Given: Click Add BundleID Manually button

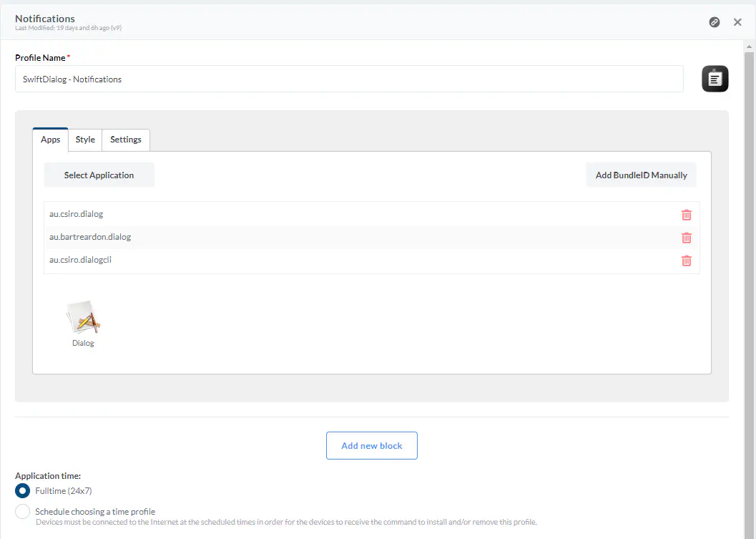Looking at the screenshot, I should (x=641, y=175).
